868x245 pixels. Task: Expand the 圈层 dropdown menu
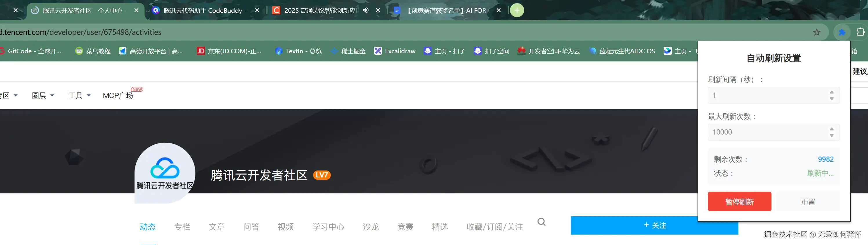43,96
